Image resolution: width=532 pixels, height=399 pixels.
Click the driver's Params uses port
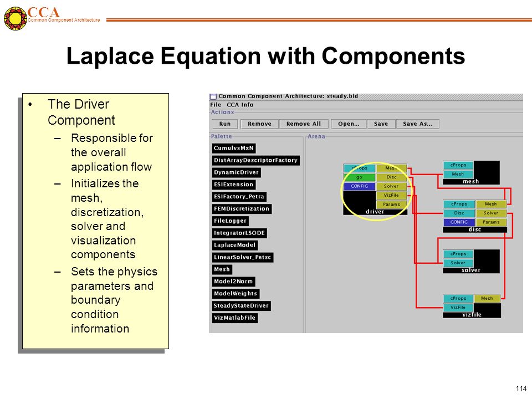point(391,204)
